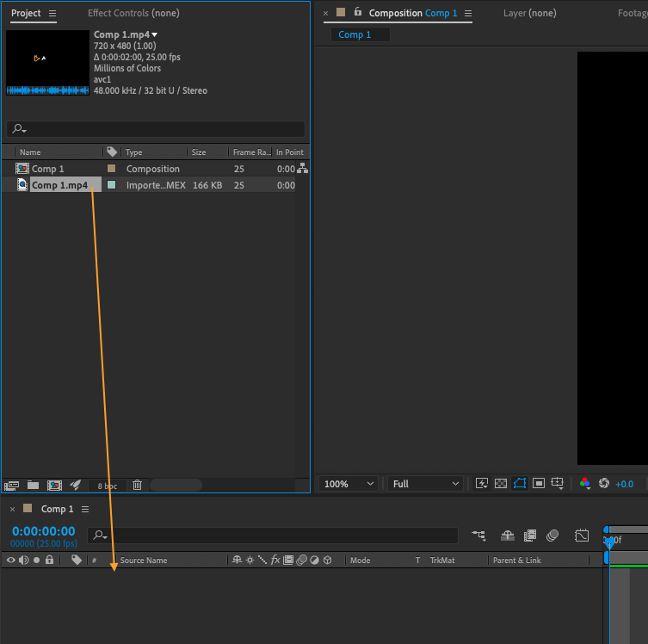
Task: Click the Create New Composition icon
Action: (54, 485)
